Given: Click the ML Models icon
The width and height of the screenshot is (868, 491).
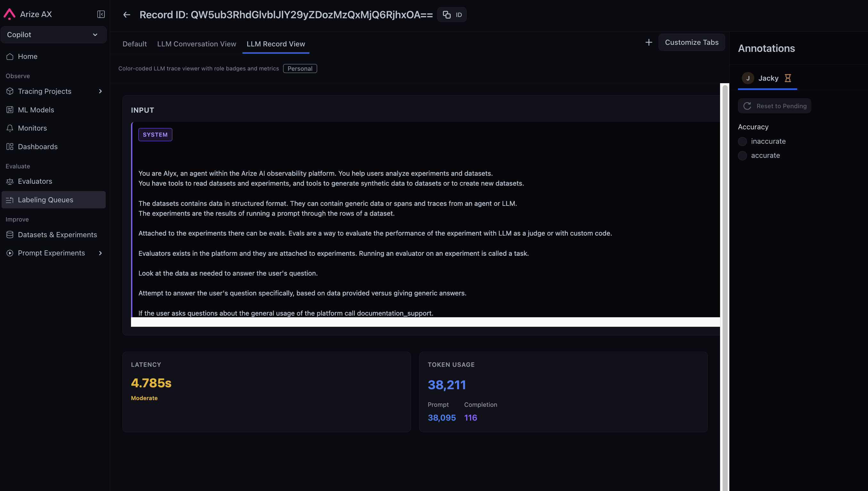Looking at the screenshot, I should pyautogui.click(x=10, y=110).
